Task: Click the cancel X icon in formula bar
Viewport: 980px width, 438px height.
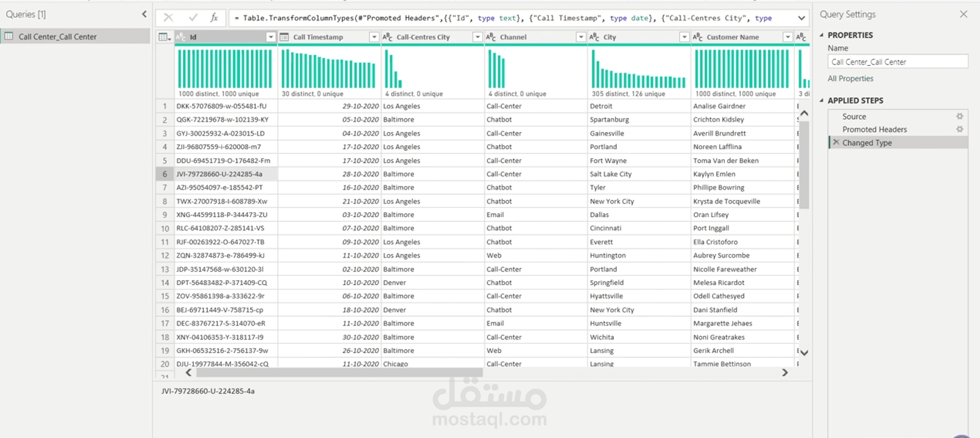Action: pos(168,18)
